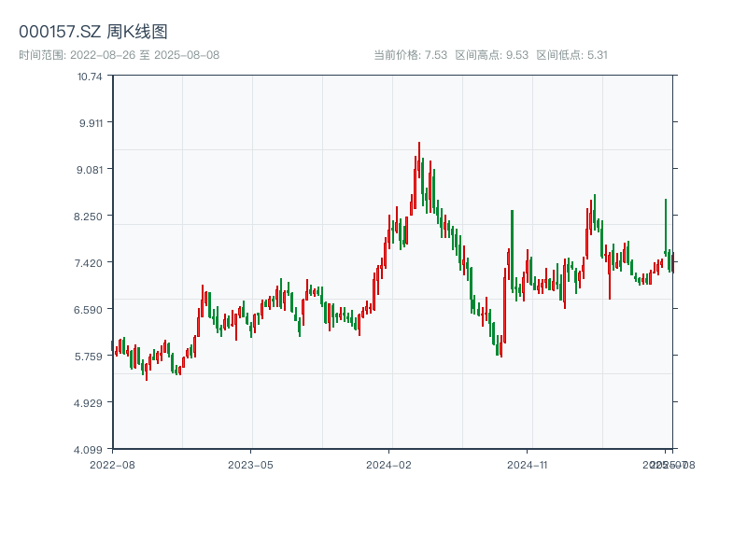Viewport: 747px width, 560px height.
Task: Click the last candle at chart's right edge
Action: pyautogui.click(x=672, y=265)
